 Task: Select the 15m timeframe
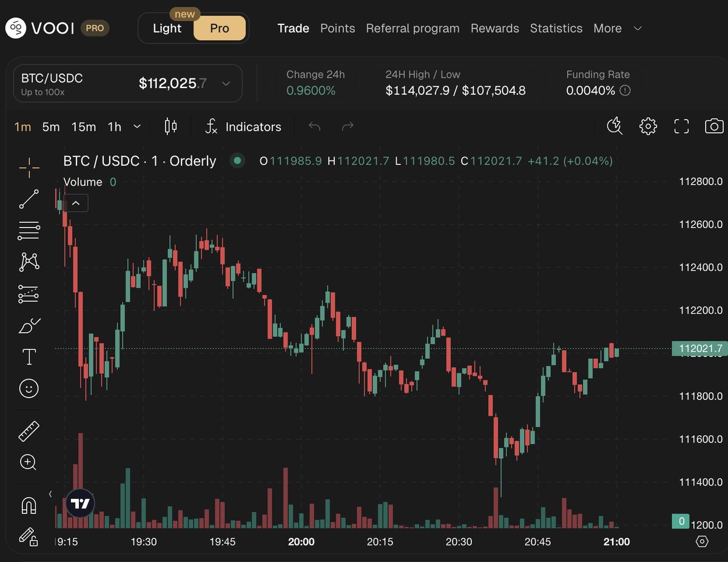point(84,126)
